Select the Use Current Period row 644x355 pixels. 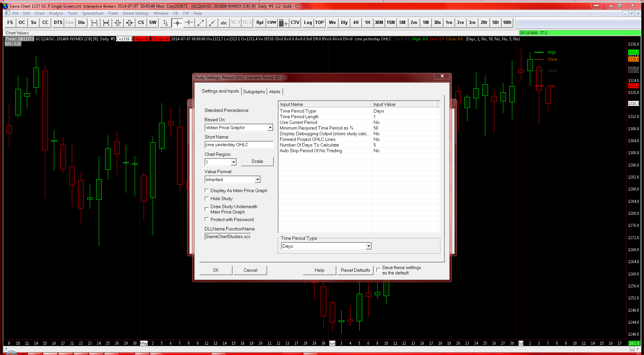[x=359, y=122]
